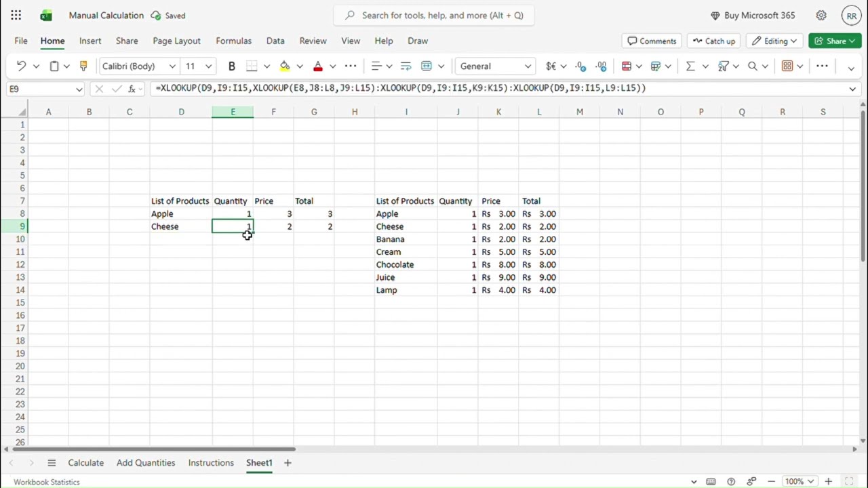The image size is (868, 488).
Task: Click Conditional Formatting icon
Action: [x=627, y=66]
